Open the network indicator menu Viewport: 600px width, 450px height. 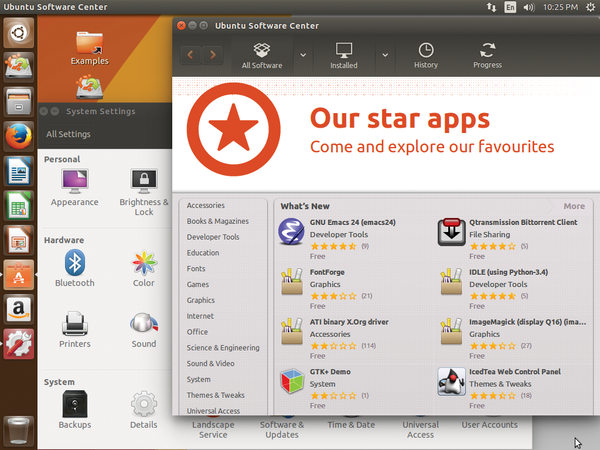point(491,7)
